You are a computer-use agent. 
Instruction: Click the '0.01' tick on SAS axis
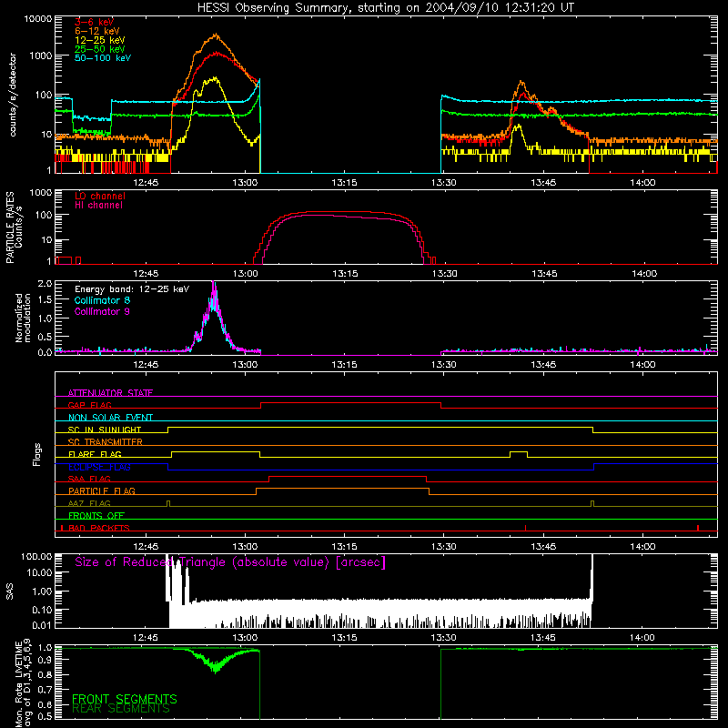point(42,625)
